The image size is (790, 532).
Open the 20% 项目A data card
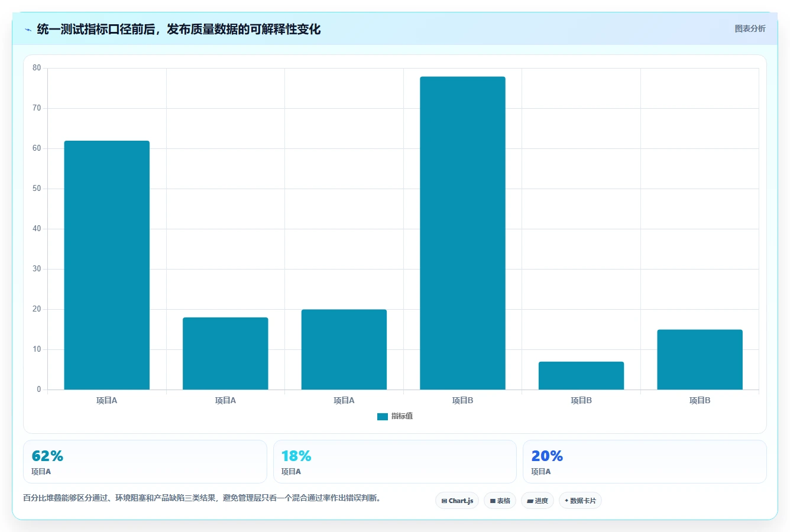pos(645,462)
